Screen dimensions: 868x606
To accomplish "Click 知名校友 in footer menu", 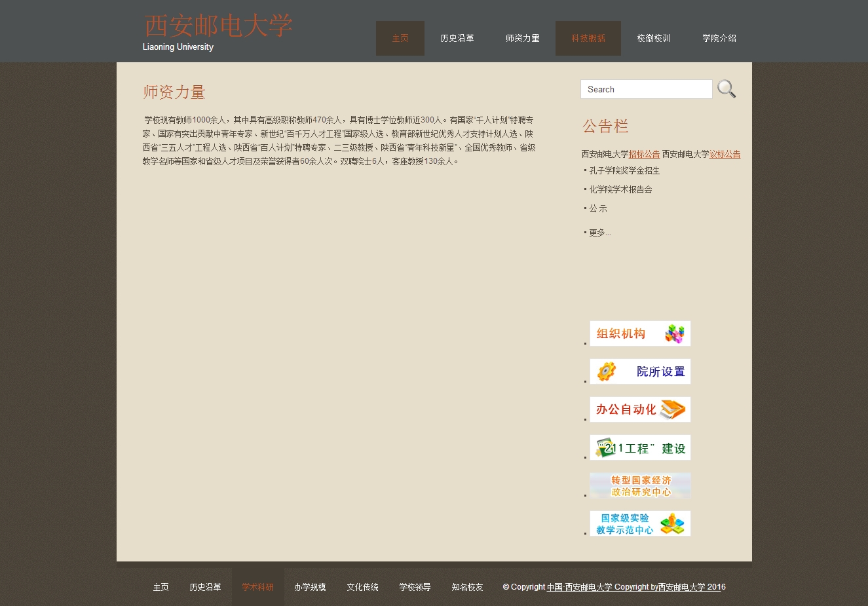I will tap(467, 587).
